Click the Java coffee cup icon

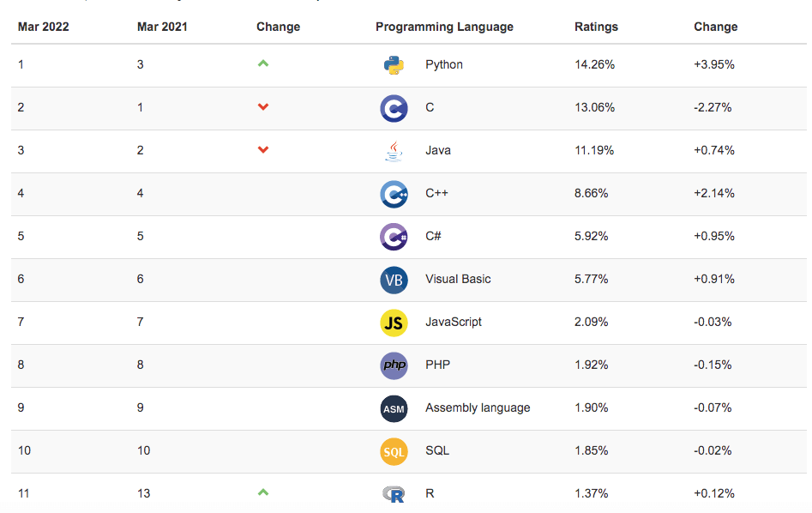tap(394, 151)
